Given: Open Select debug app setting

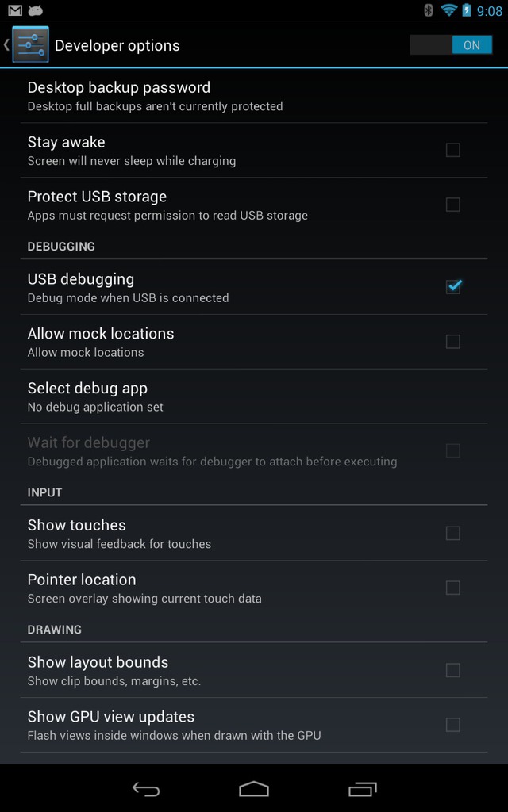Looking at the screenshot, I should tap(254, 396).
